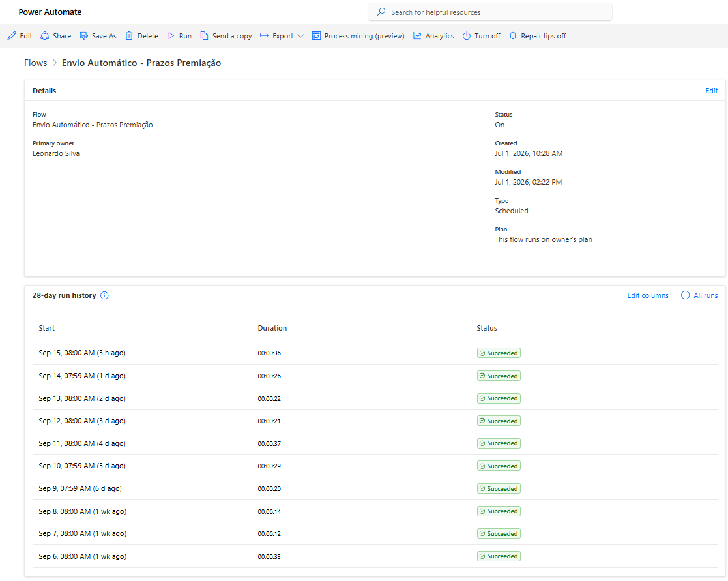Click the Edit pencil icon in toolbar
The width and height of the screenshot is (728, 581).
12,36
